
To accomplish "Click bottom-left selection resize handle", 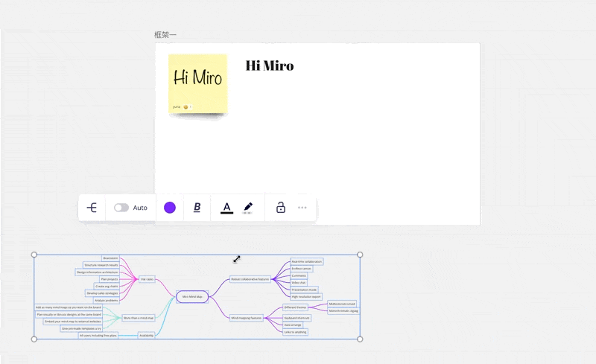I will point(34,339).
